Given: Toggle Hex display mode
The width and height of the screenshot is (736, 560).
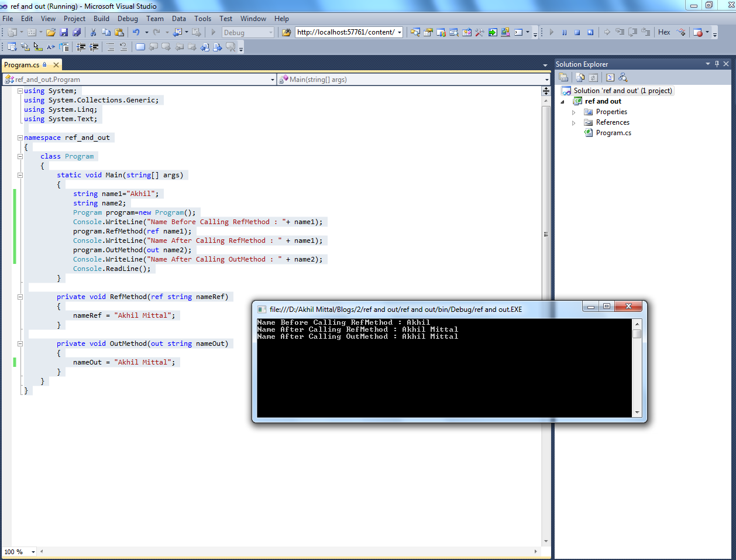Looking at the screenshot, I should point(664,32).
